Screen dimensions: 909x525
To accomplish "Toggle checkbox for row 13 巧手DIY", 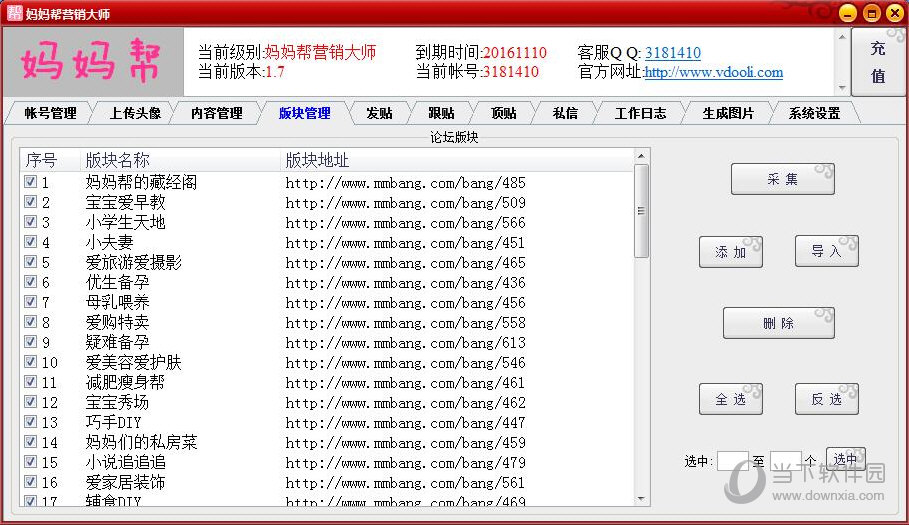I will 31,422.
